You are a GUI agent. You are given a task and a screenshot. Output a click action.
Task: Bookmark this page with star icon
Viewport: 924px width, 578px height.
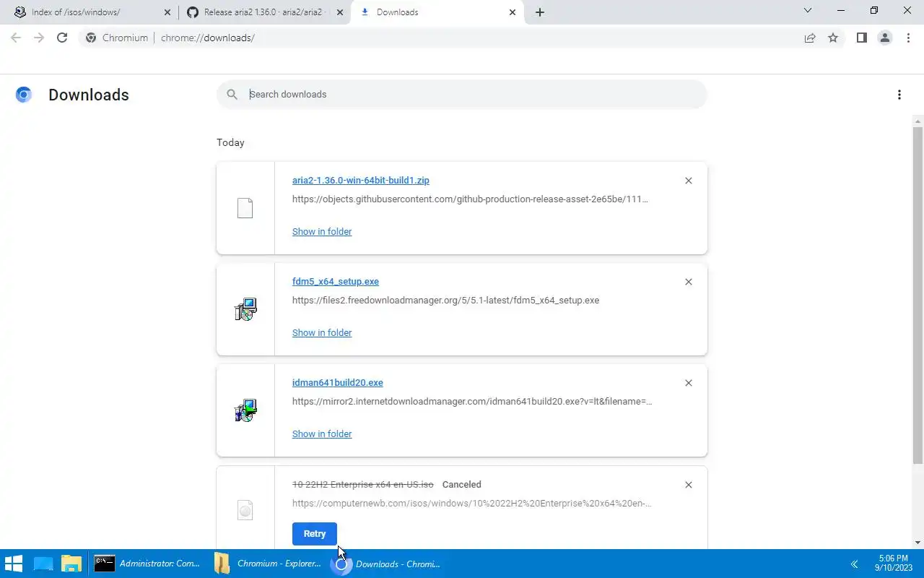coord(833,38)
